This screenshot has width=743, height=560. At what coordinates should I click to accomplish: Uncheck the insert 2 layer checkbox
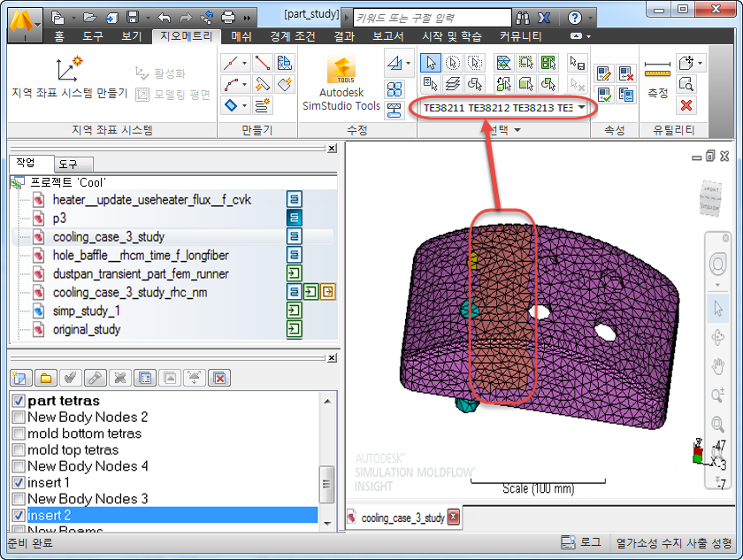tap(19, 515)
